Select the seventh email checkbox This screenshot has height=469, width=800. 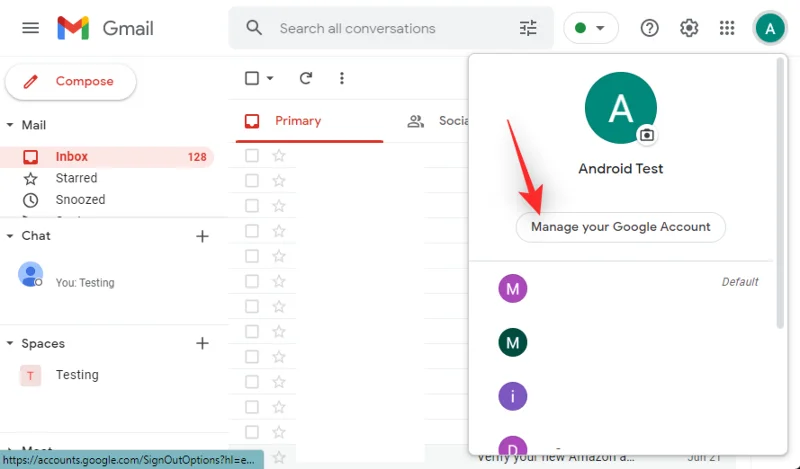tap(252, 306)
